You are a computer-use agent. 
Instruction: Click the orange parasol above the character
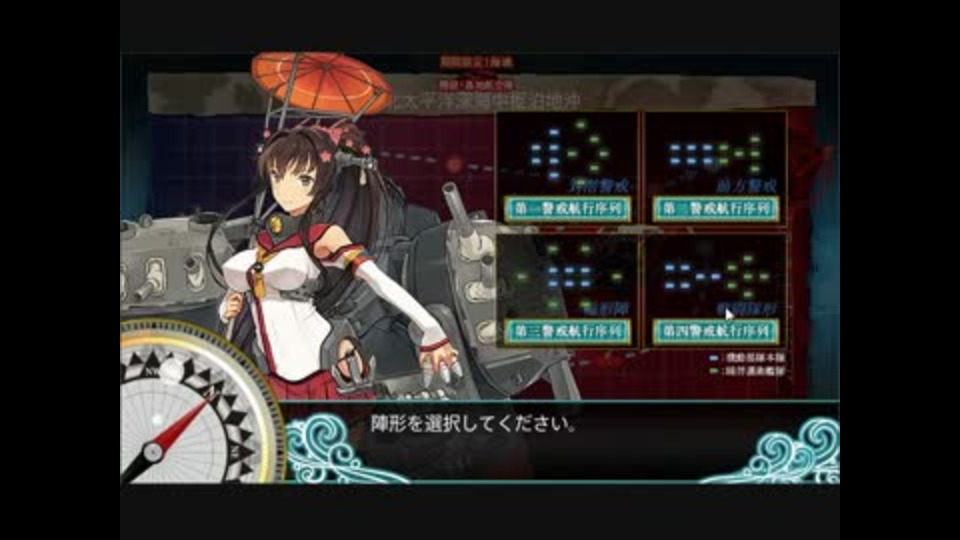coord(321,81)
